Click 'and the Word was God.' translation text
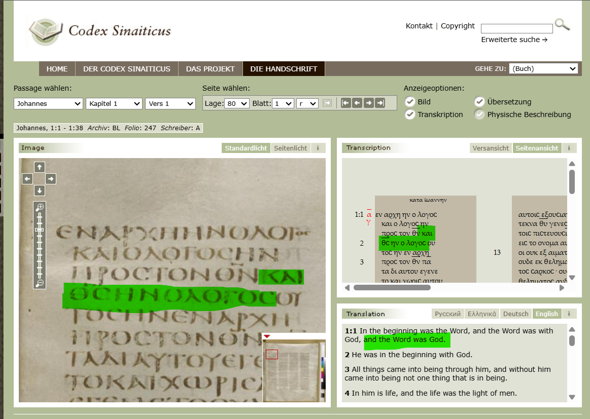The width and height of the screenshot is (590, 419). click(404, 340)
